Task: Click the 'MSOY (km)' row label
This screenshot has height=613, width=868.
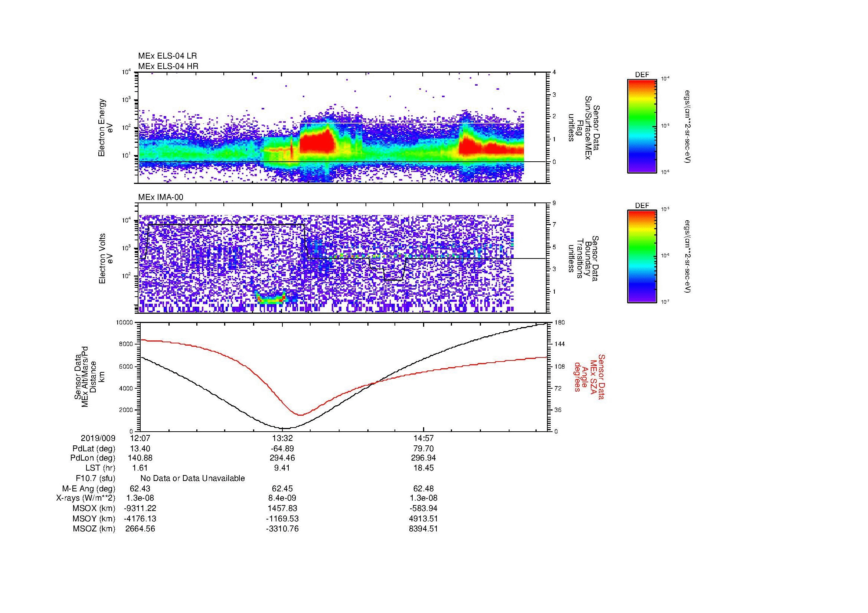Action: pos(94,518)
